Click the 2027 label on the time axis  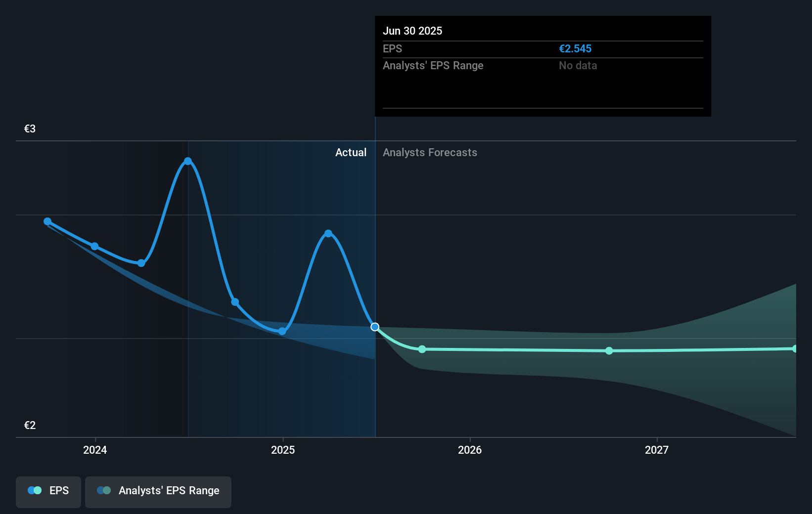657,450
